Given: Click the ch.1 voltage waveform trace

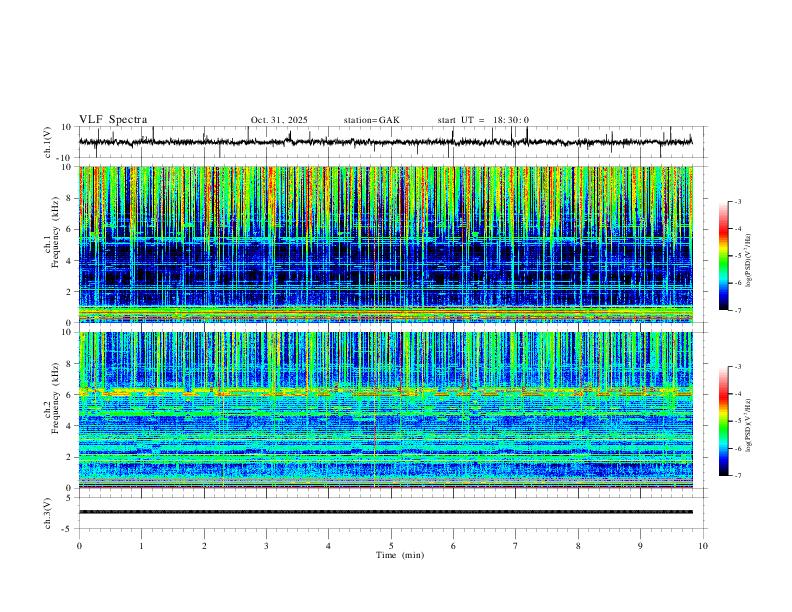Looking at the screenshot, I should pyautogui.click(x=385, y=142).
